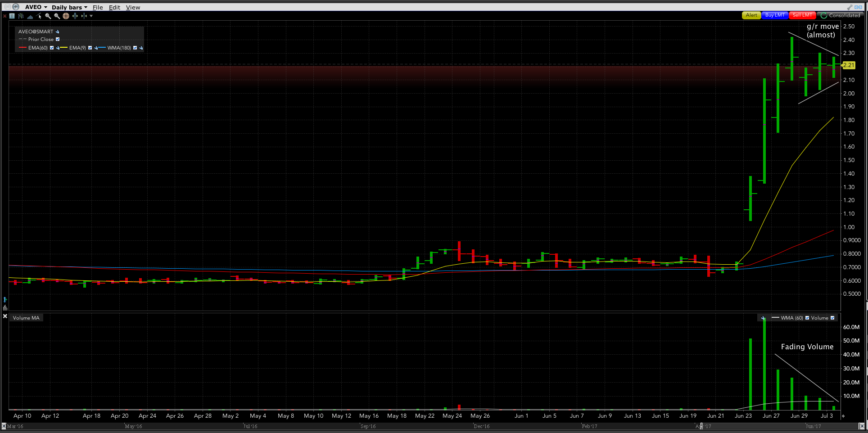This screenshot has height=433, width=868.
Task: Click the 'g/r move (almost)' annotation
Action: 823,31
